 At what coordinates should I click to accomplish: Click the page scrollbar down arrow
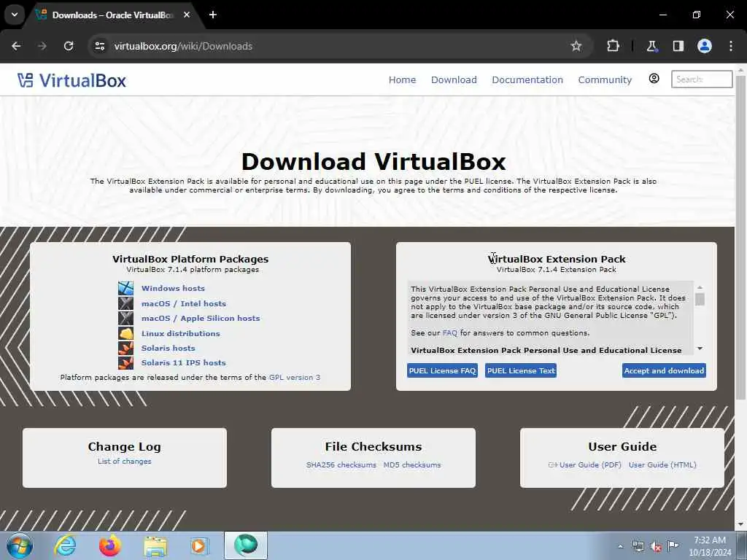click(x=740, y=525)
